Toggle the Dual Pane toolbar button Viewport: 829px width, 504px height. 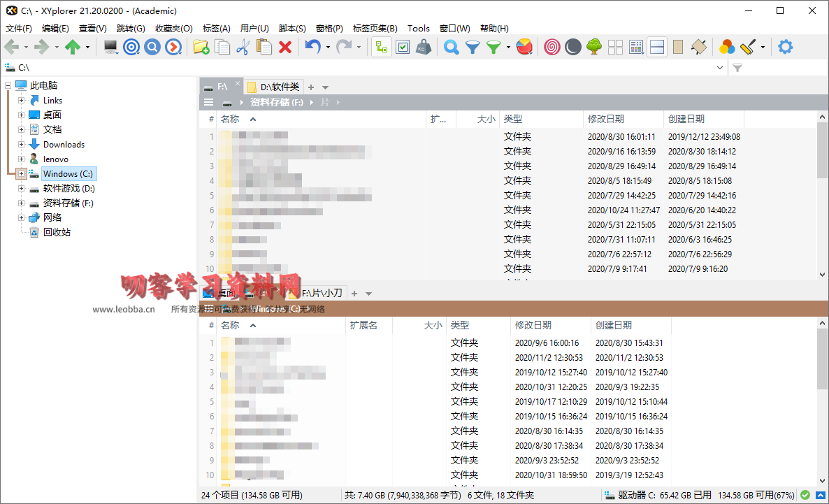(x=656, y=47)
